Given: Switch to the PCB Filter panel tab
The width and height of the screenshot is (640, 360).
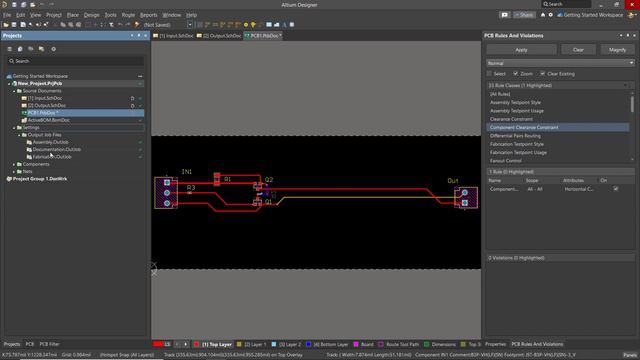Looking at the screenshot, I should pos(49,344).
